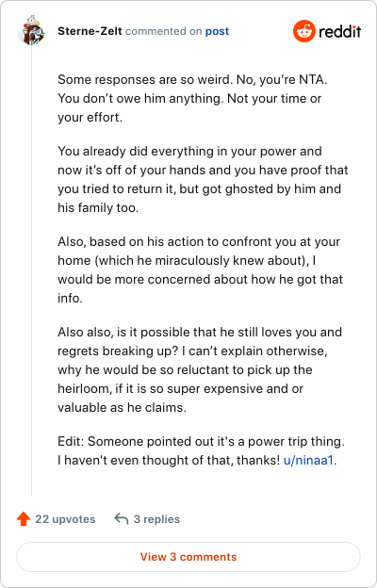Click the paragraph starting 'Some responses are so weird'
The width and height of the screenshot is (377, 588).
click(192, 99)
